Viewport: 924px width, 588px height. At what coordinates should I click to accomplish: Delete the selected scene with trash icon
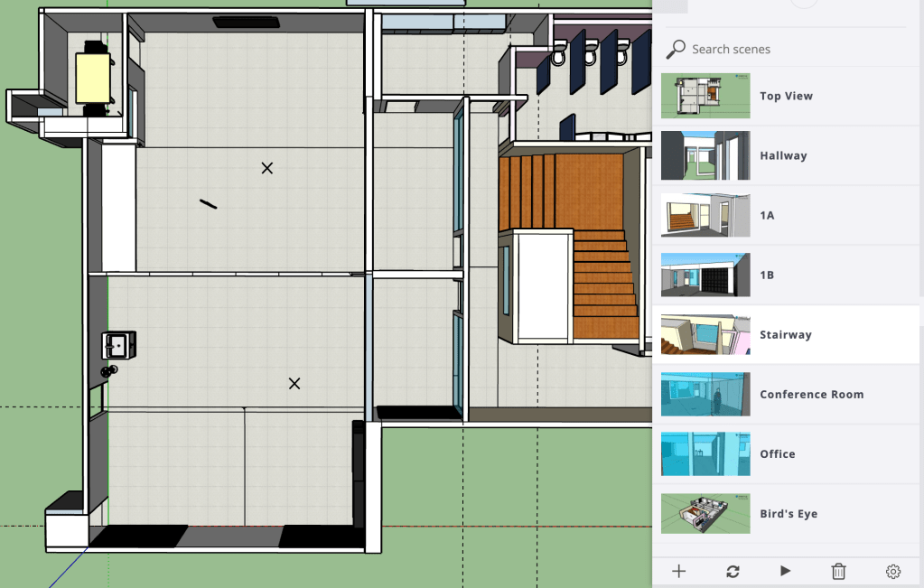(838, 571)
